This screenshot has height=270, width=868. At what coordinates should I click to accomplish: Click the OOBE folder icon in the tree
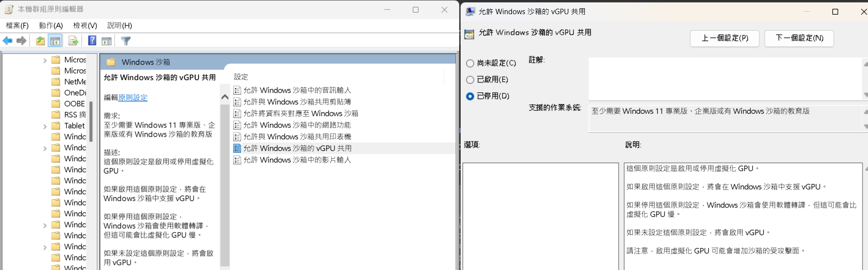tap(56, 104)
